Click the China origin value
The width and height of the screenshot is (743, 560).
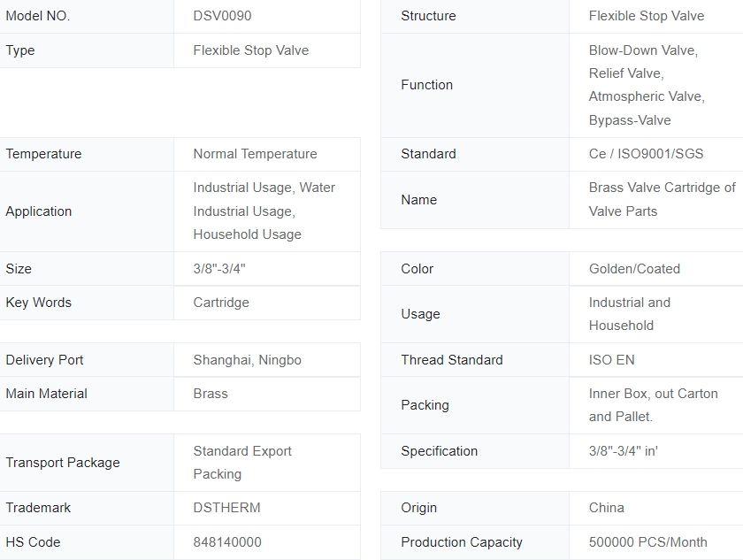tap(606, 508)
